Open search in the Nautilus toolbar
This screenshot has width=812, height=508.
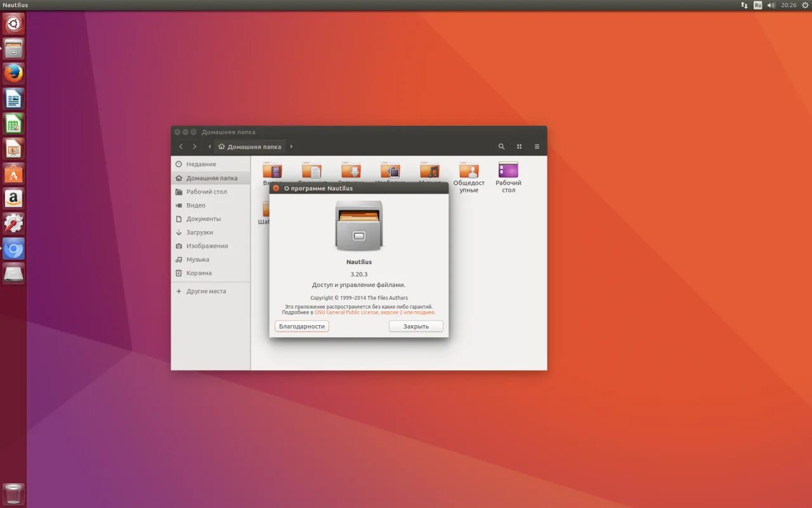tap(501, 147)
